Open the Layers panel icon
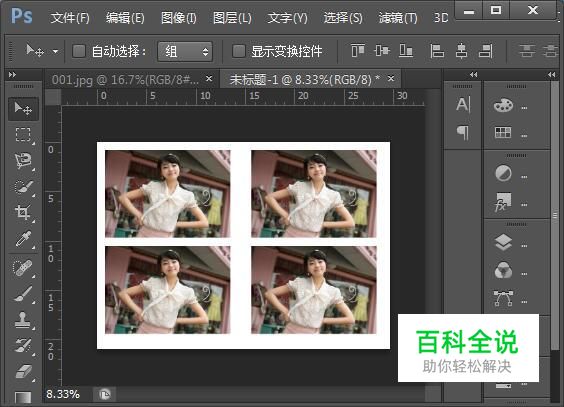This screenshot has height=407, width=564. [503, 242]
